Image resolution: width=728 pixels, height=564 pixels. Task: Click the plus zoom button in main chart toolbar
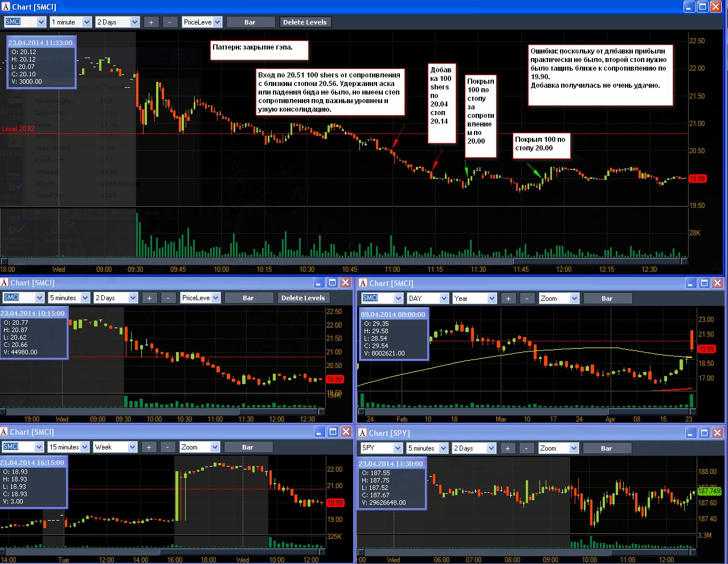(x=151, y=22)
